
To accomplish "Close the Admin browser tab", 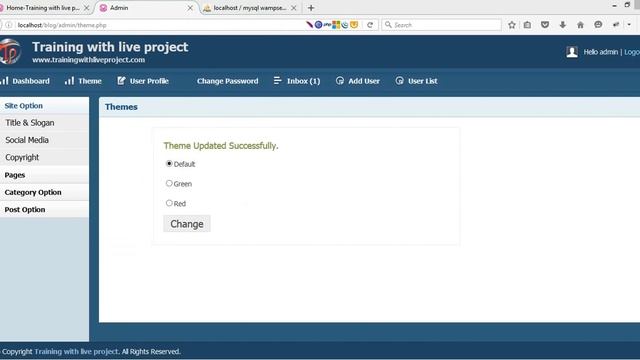I will (190, 8).
